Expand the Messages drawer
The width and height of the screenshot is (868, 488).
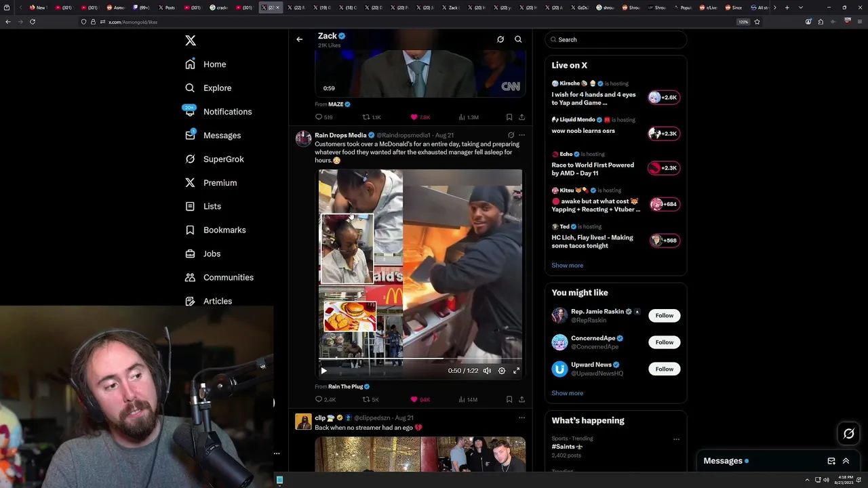[846, 461]
